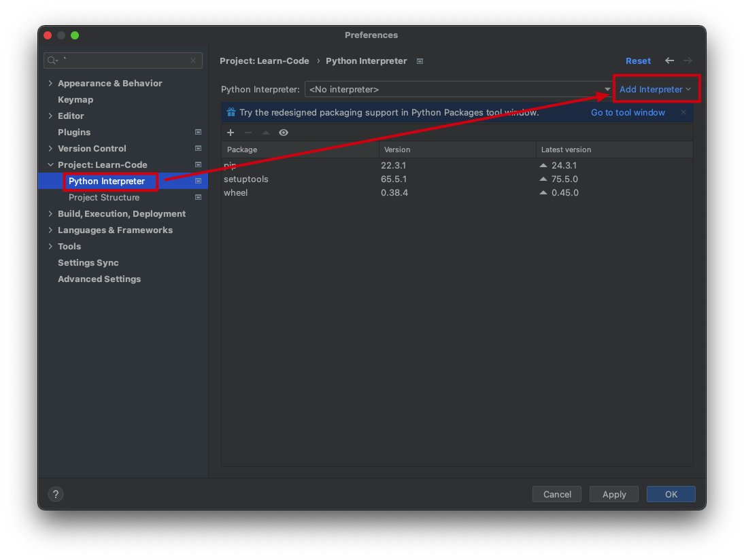Click the Reset link

[638, 60]
